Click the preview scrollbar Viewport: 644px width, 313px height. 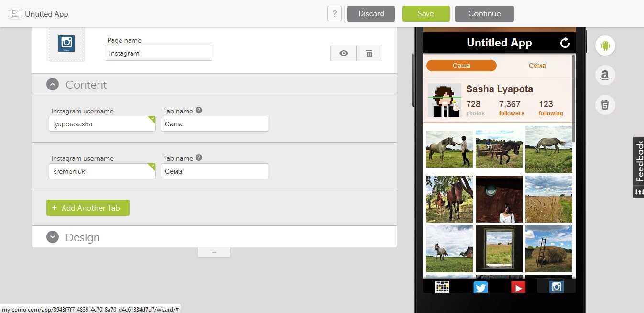pos(573,98)
